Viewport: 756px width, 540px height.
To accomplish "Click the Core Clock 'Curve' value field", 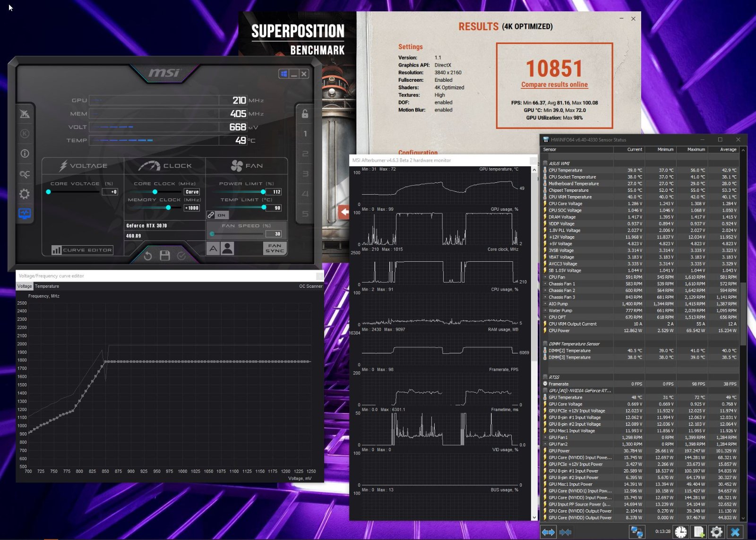I will pyautogui.click(x=192, y=192).
